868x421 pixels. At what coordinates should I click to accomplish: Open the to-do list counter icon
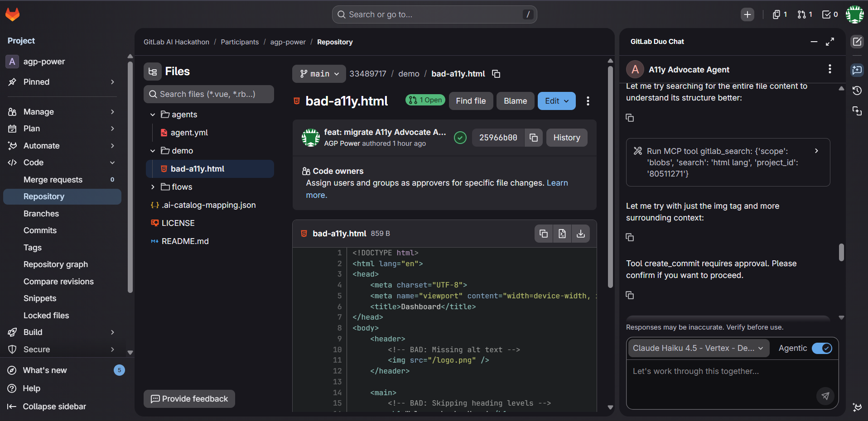point(830,14)
